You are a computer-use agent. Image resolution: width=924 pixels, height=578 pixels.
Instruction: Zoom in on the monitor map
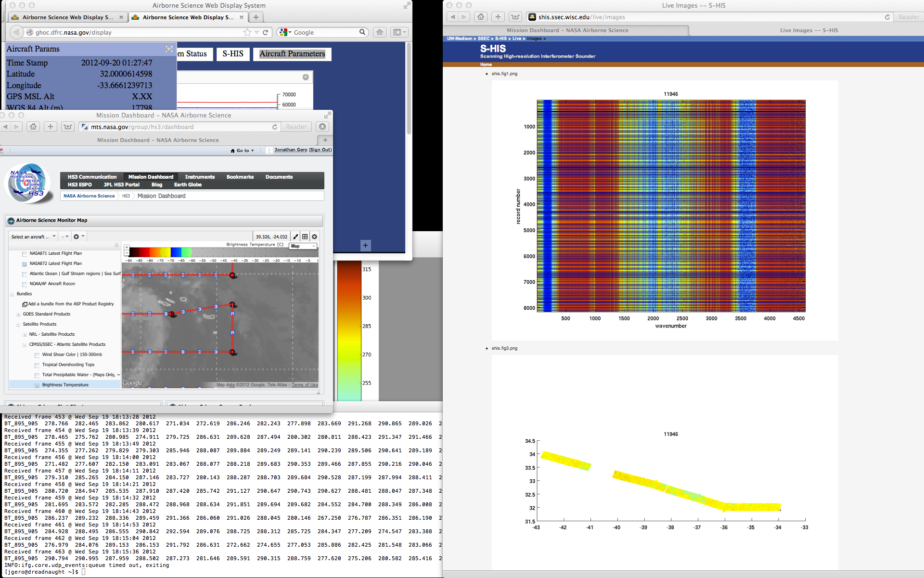127,247
